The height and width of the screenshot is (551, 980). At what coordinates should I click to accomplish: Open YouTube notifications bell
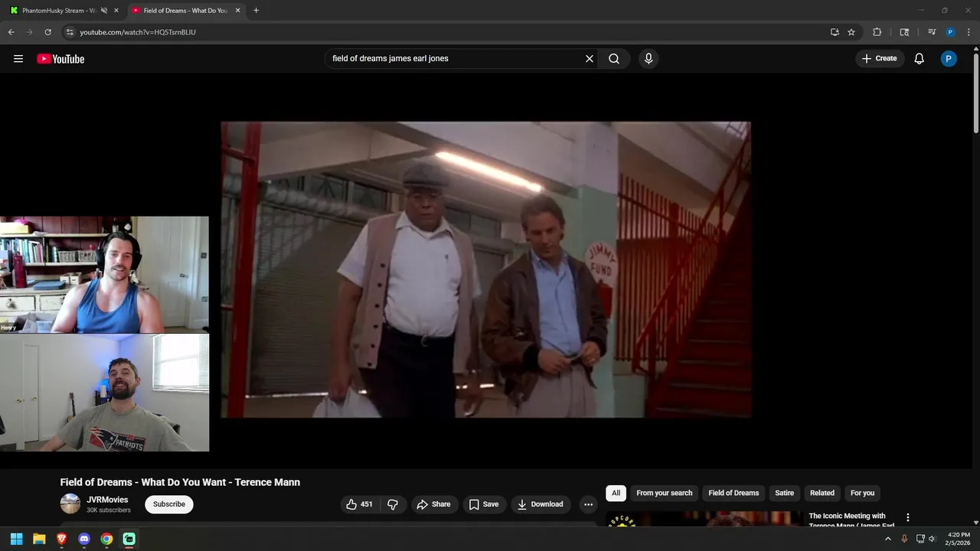click(x=920, y=59)
